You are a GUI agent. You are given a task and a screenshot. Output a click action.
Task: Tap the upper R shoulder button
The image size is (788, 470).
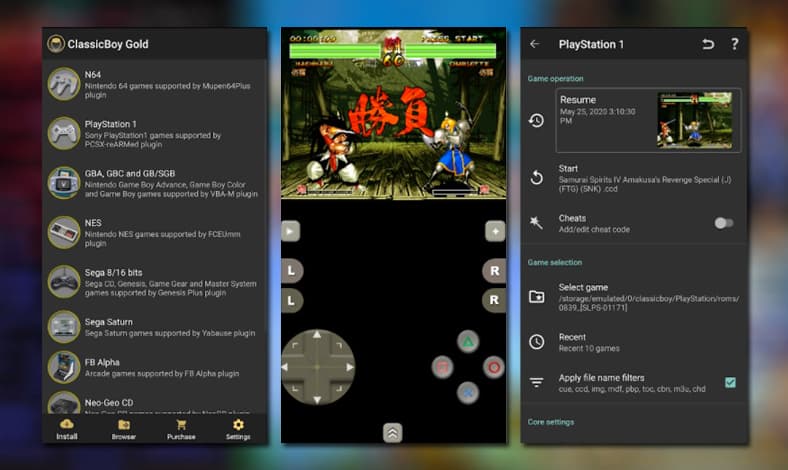tap(495, 271)
